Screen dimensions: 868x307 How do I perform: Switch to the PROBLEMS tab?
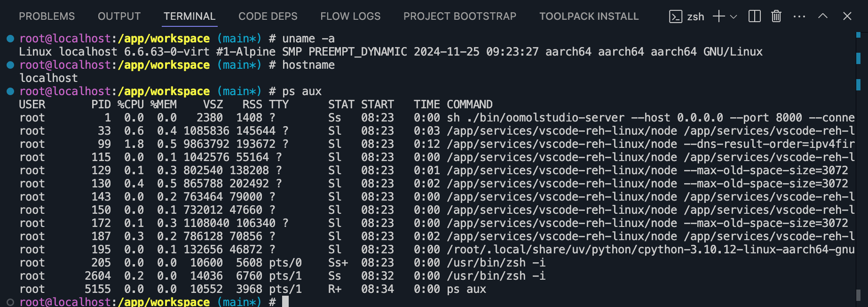tap(47, 16)
